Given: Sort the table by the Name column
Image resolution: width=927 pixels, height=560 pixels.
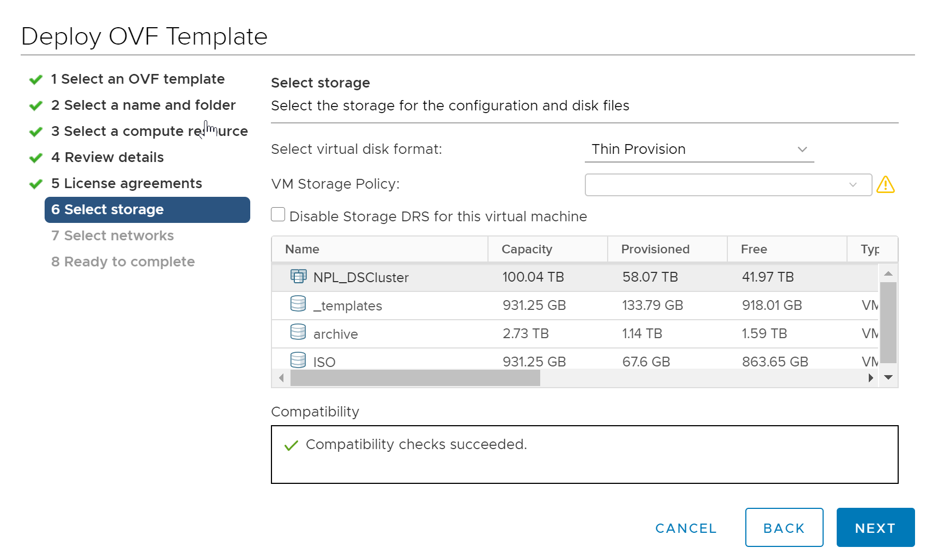Looking at the screenshot, I should point(301,249).
